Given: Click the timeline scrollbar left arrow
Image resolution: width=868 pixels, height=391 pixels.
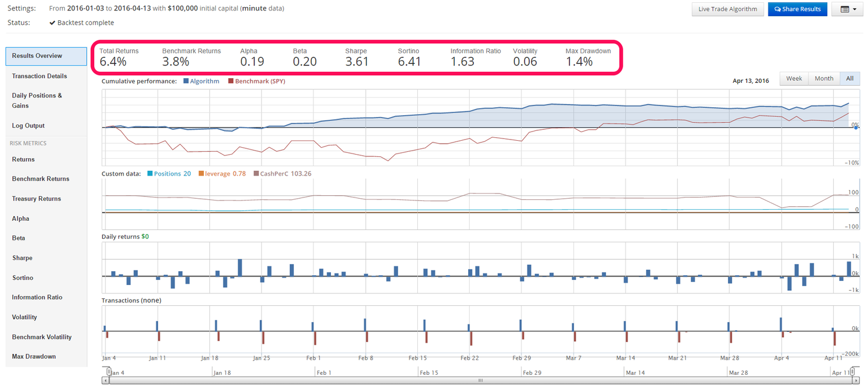Looking at the screenshot, I should click(105, 381).
